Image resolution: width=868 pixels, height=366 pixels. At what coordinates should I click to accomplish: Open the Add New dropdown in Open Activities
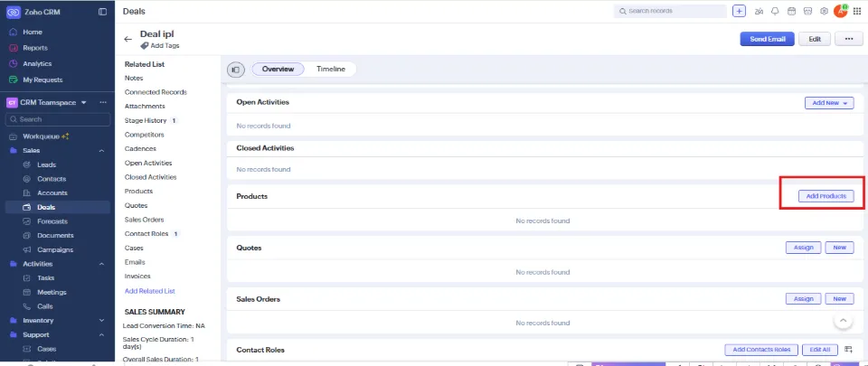pyautogui.click(x=829, y=103)
